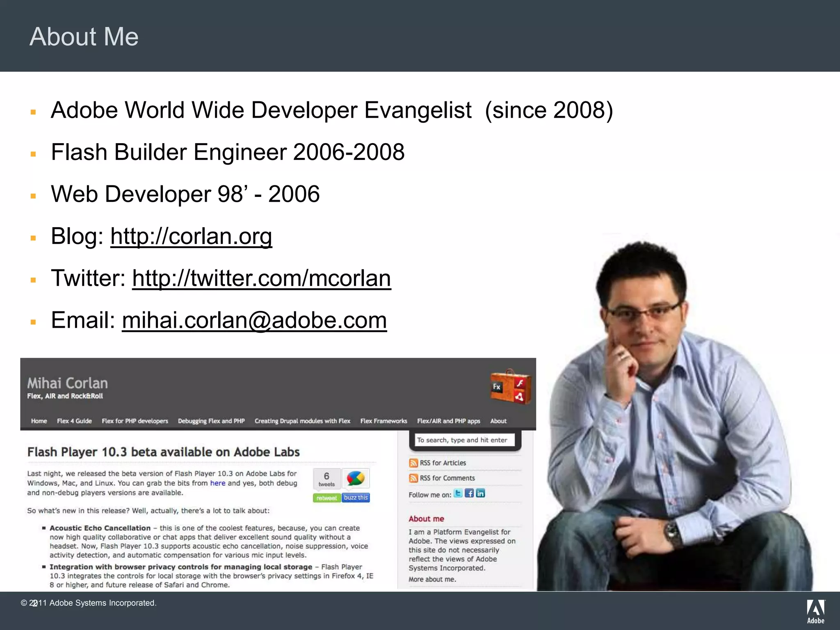This screenshot has height=630, width=840.
Task: Click the RSS for Comments feed icon
Action: click(x=413, y=478)
